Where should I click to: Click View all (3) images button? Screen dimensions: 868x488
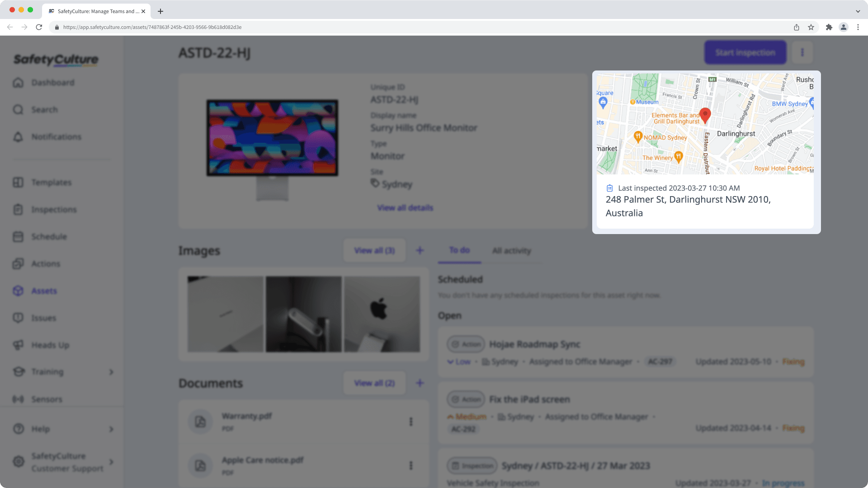click(x=374, y=250)
